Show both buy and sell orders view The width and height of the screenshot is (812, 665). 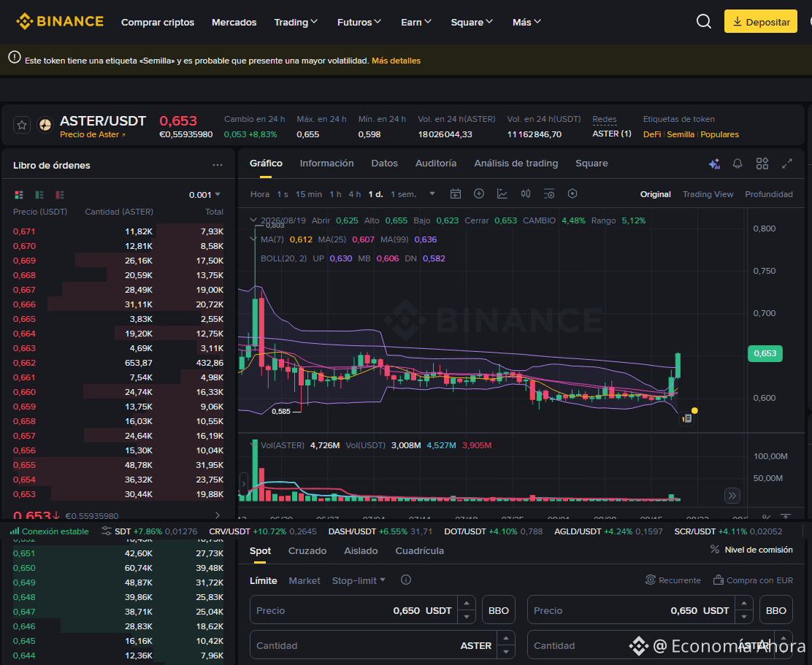tap(19, 195)
